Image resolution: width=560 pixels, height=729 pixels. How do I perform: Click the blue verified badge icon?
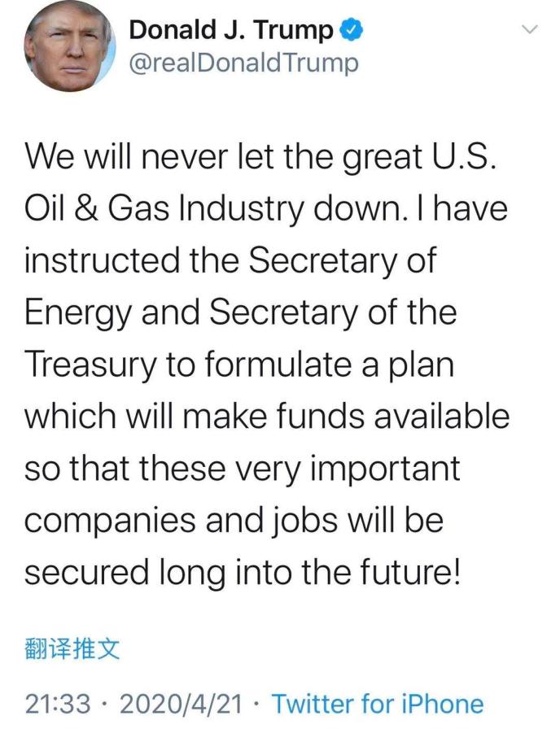coord(352,30)
